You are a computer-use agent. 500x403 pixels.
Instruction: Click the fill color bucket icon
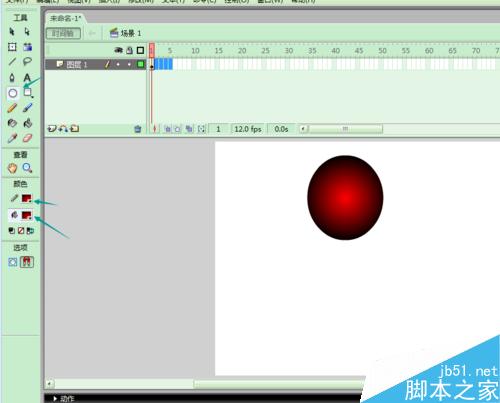point(14,215)
